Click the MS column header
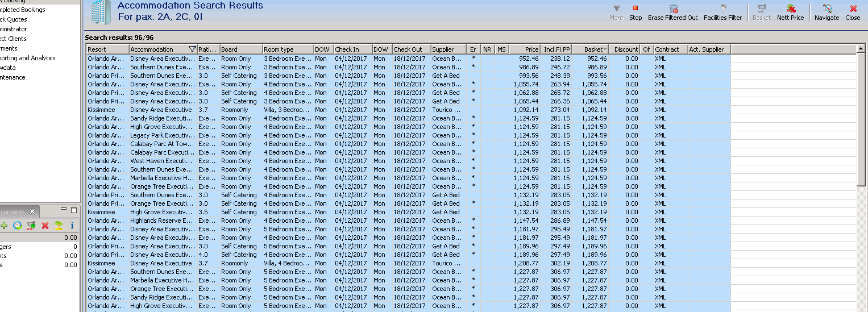Image resolution: width=868 pixels, height=312 pixels. 502,49
